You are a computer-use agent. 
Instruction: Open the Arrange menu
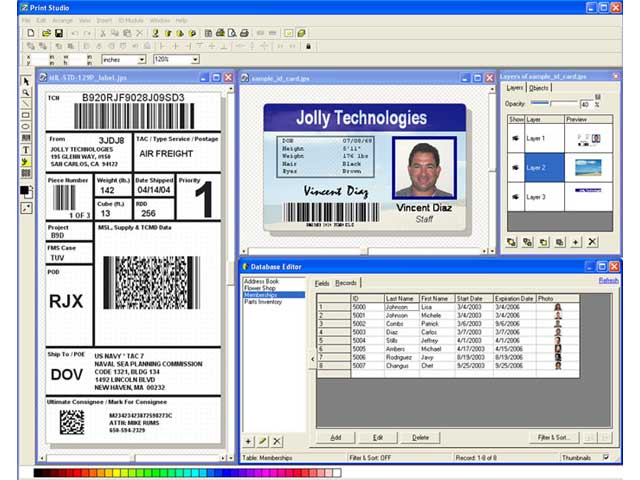point(62,20)
